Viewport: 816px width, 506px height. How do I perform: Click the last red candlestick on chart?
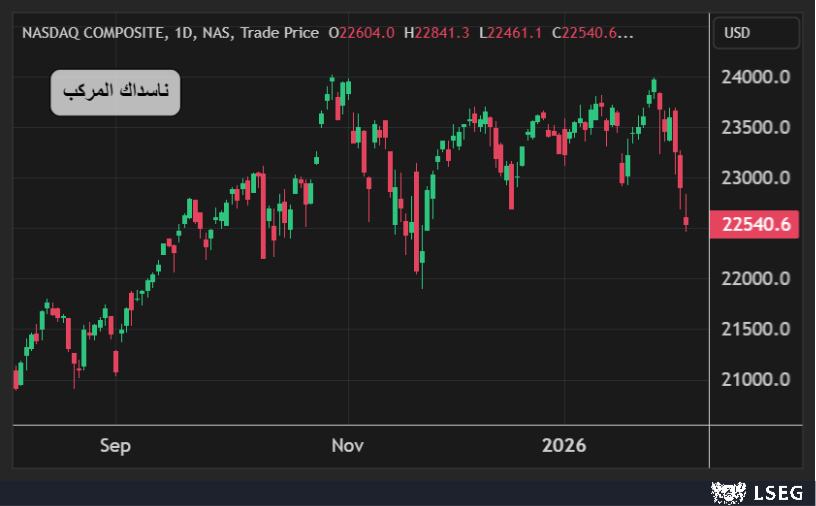[x=686, y=221]
